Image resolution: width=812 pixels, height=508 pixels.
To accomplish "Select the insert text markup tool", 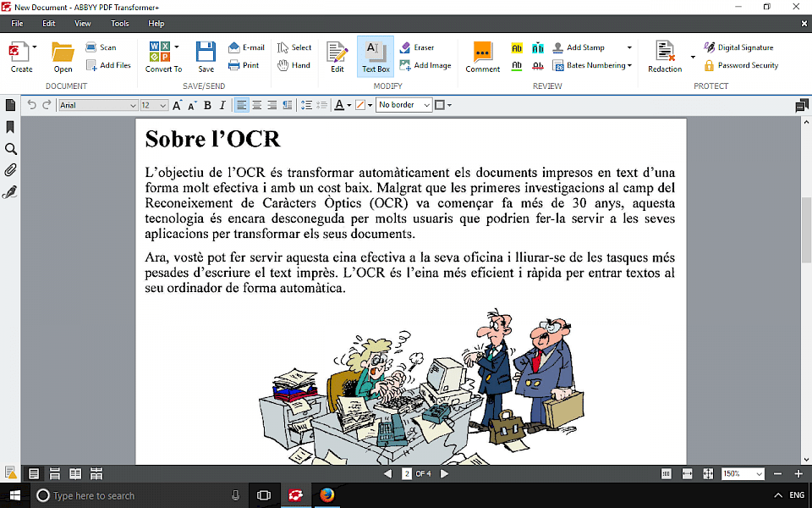I will click(x=538, y=48).
